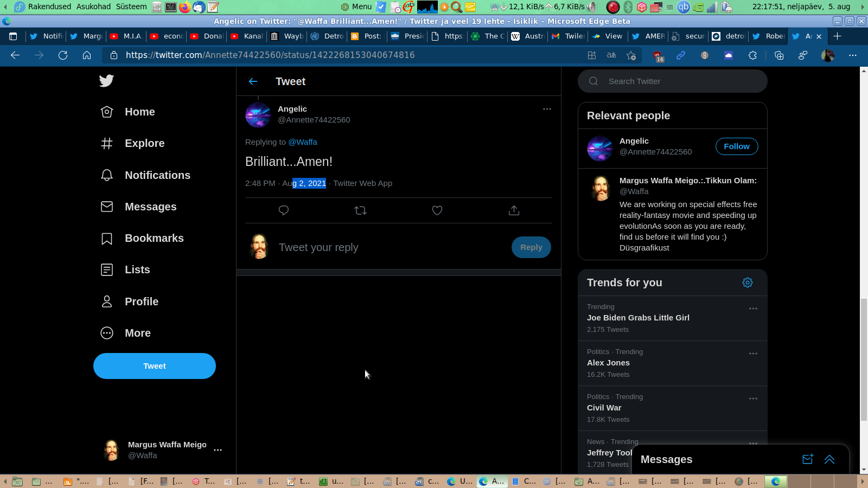Open the @Waffa mention link
The image size is (868, 488).
(x=303, y=142)
